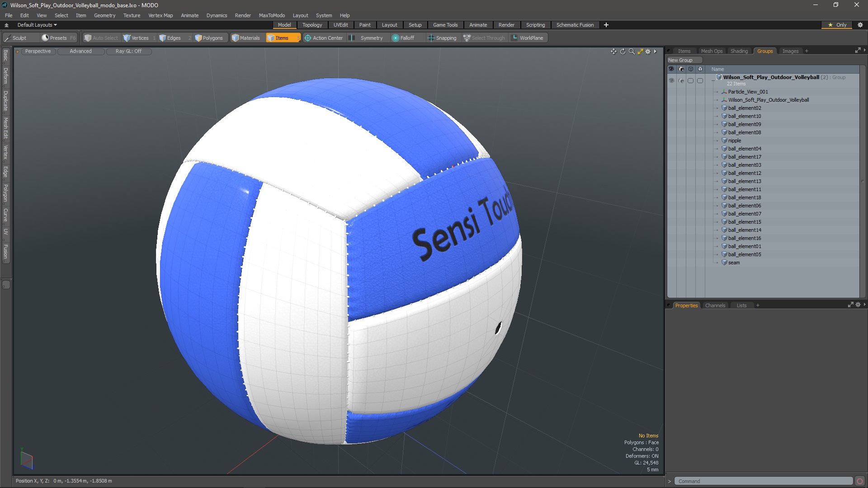Toggle the second checkbox in volleyball group row

(700, 80)
